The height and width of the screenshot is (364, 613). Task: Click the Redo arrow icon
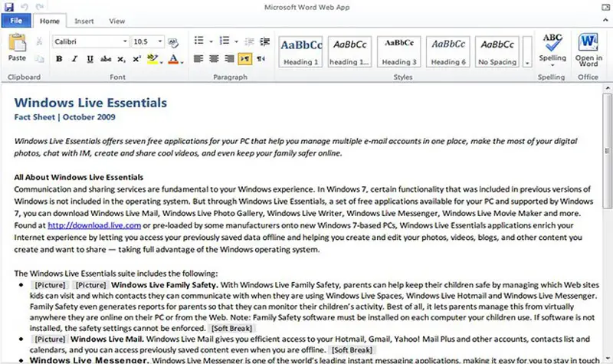coord(39,7)
